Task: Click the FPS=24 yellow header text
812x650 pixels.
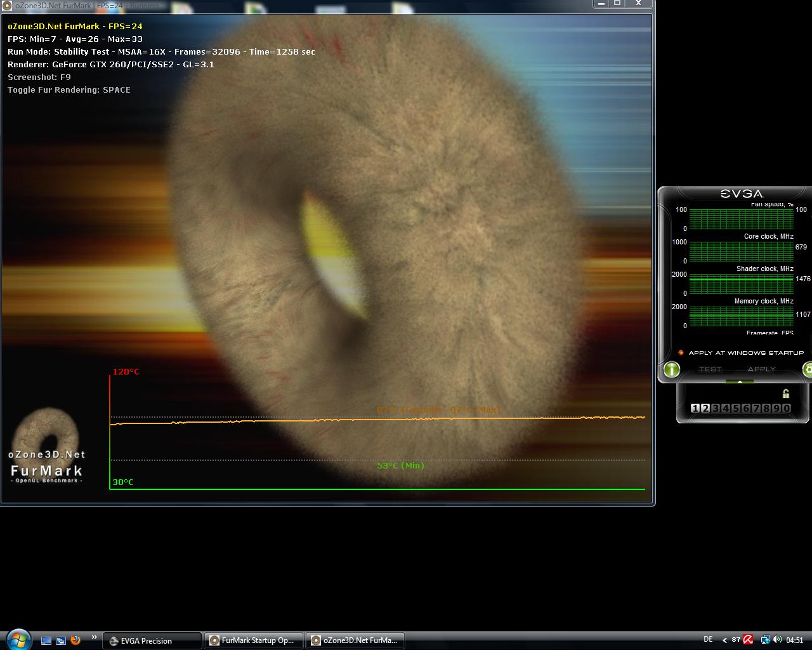Action: (x=75, y=26)
